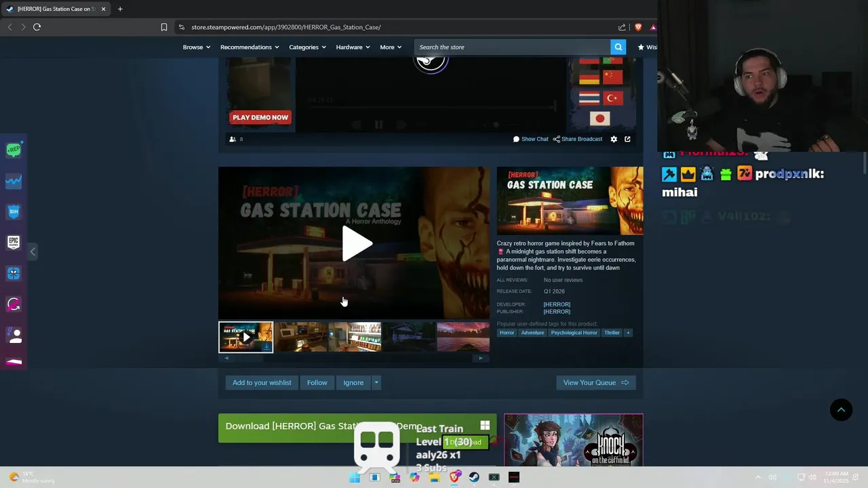Open the [HERROR] publisher link
Screen dimensions: 868x488
[x=557, y=312]
